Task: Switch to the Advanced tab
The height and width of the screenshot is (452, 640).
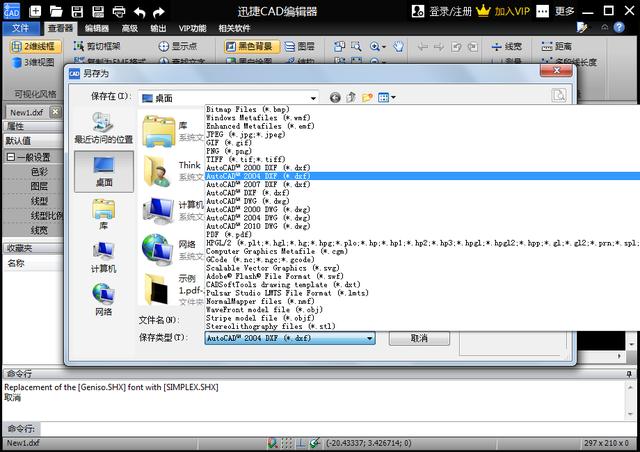Action: click(129, 29)
